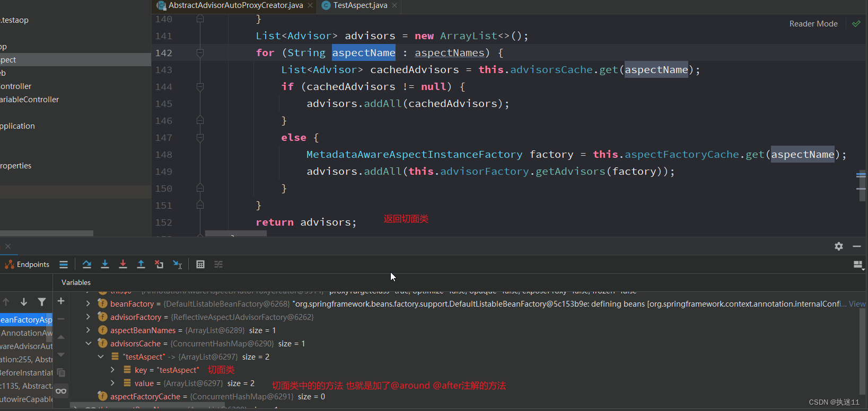
Task: Close the AbstractAdvisorAutoProxyCreator.java tab
Action: point(310,5)
